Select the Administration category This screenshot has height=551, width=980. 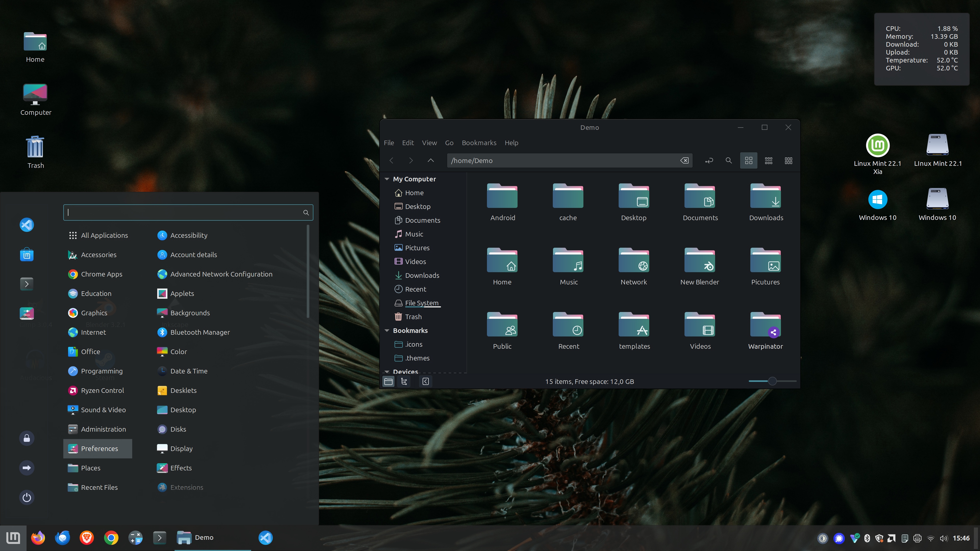pos(98,429)
